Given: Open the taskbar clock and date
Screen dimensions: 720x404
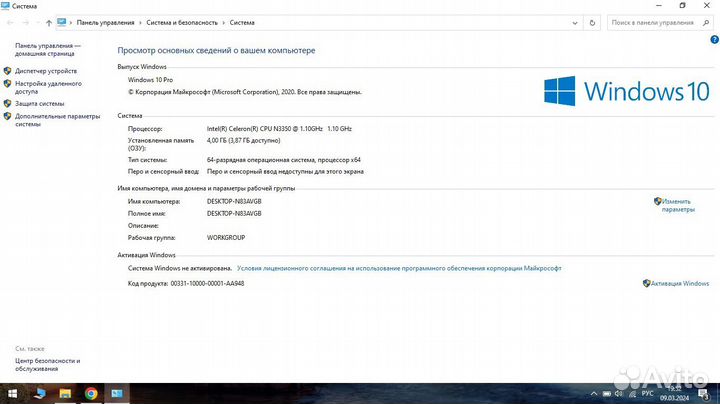Looking at the screenshot, I should [x=675, y=394].
